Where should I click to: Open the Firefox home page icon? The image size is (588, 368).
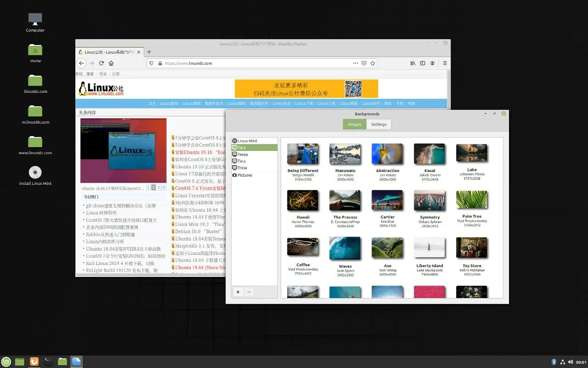pyautogui.click(x=111, y=63)
